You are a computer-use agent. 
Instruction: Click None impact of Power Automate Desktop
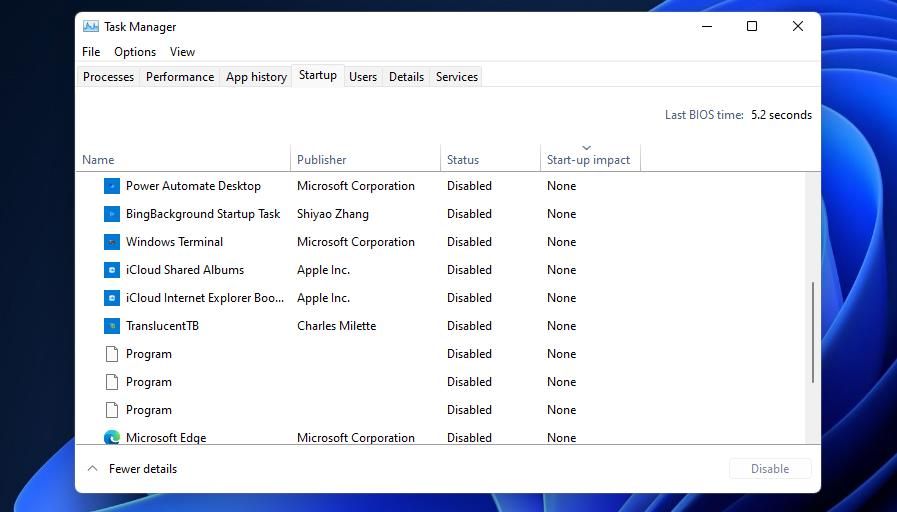coord(561,186)
